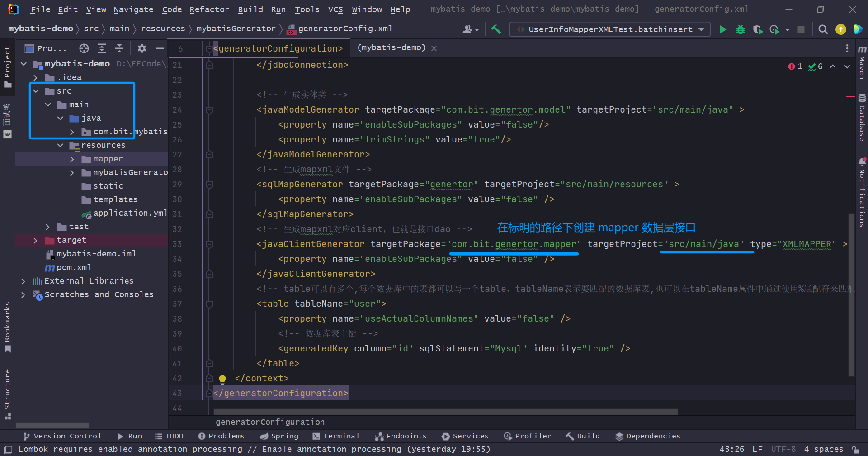Open Search Everywhere magnifier
The image size is (868, 456).
coord(823,29)
